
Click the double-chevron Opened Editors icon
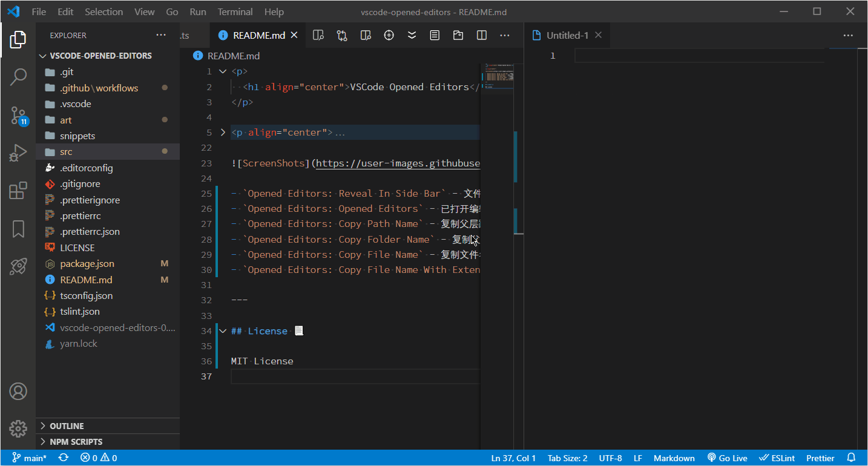tap(412, 36)
